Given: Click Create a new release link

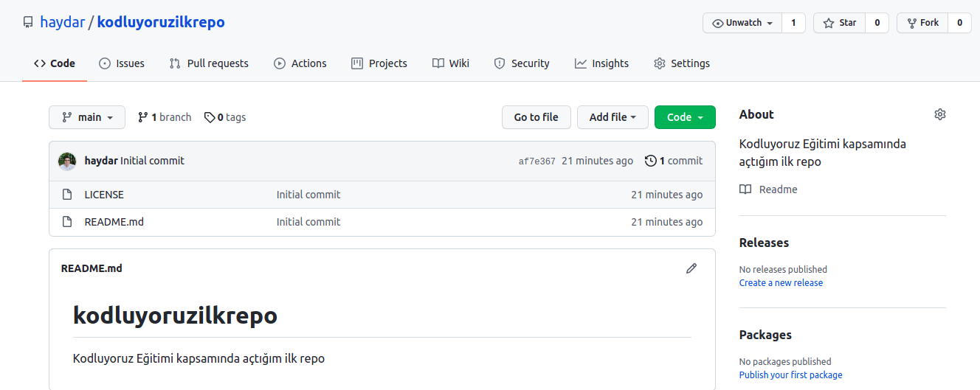Looking at the screenshot, I should pyautogui.click(x=781, y=283).
